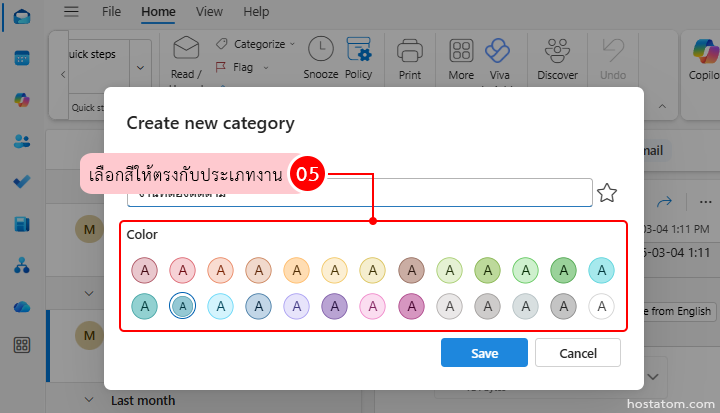Click the Print ribbon button
The image size is (720, 413).
coord(410,58)
